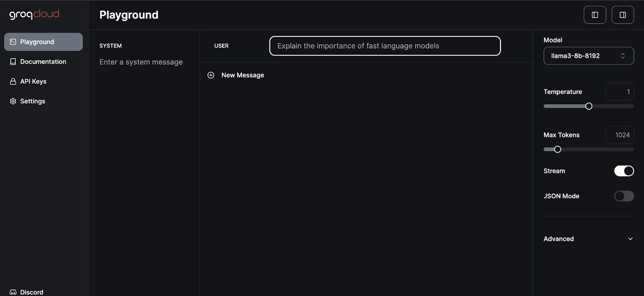
Task: Click the Discord icon in sidebar
Action: point(13,292)
